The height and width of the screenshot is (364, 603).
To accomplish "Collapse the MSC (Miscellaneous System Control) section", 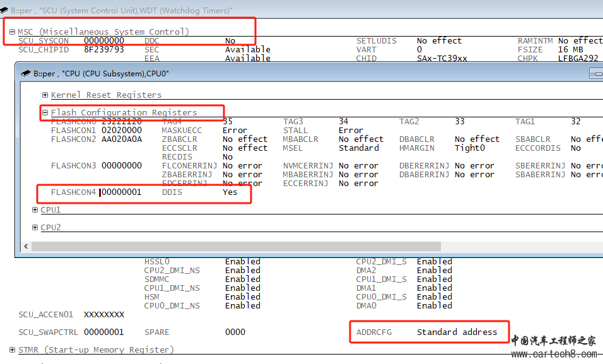I will [x=13, y=32].
